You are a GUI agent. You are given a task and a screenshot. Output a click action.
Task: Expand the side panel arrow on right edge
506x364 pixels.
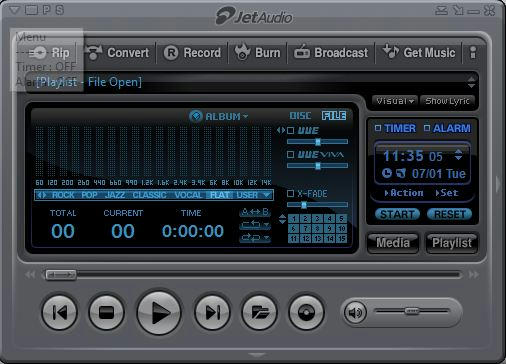pyautogui.click(x=498, y=184)
